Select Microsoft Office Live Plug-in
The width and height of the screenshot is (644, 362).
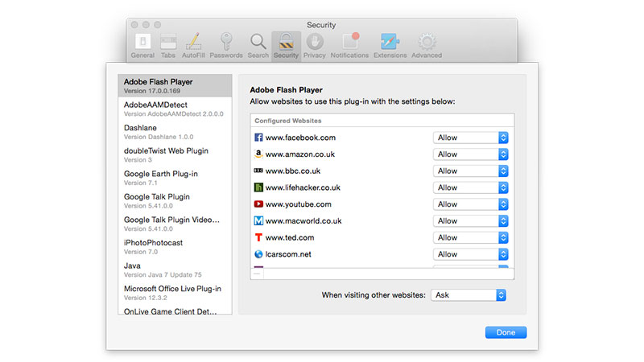pos(175,293)
